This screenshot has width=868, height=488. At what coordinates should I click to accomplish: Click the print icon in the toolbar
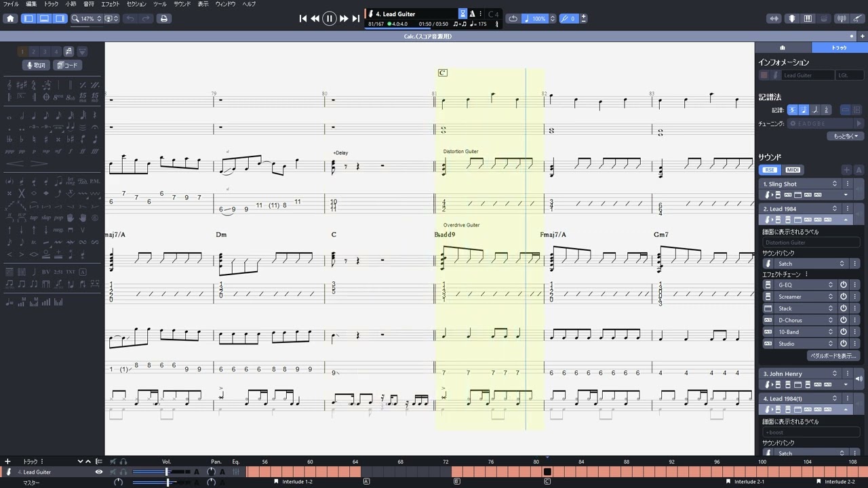click(165, 18)
